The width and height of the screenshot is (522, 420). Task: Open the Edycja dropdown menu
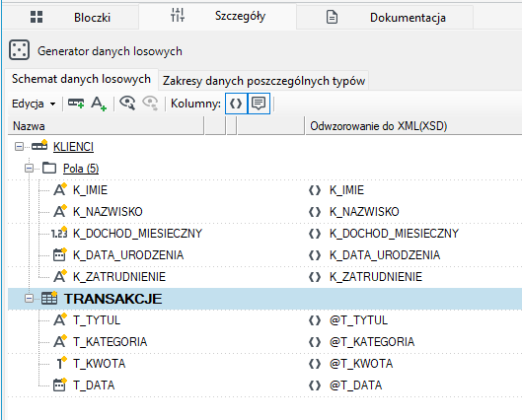pyautogui.click(x=34, y=104)
